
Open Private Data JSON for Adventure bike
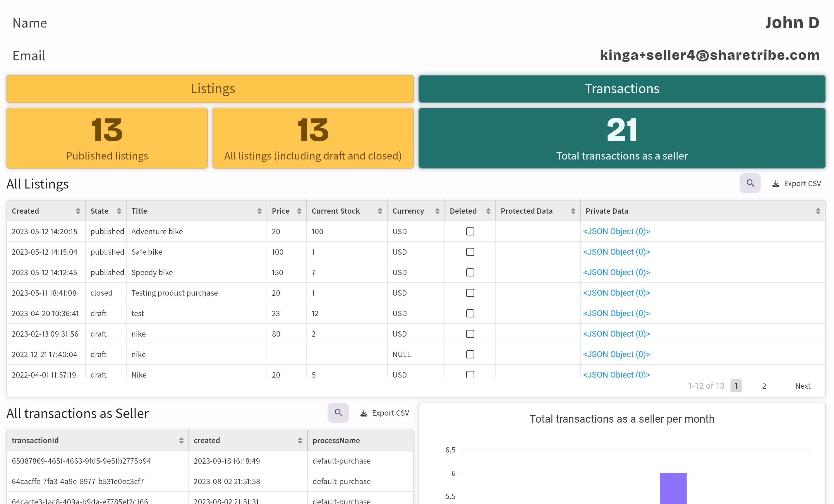coord(616,231)
